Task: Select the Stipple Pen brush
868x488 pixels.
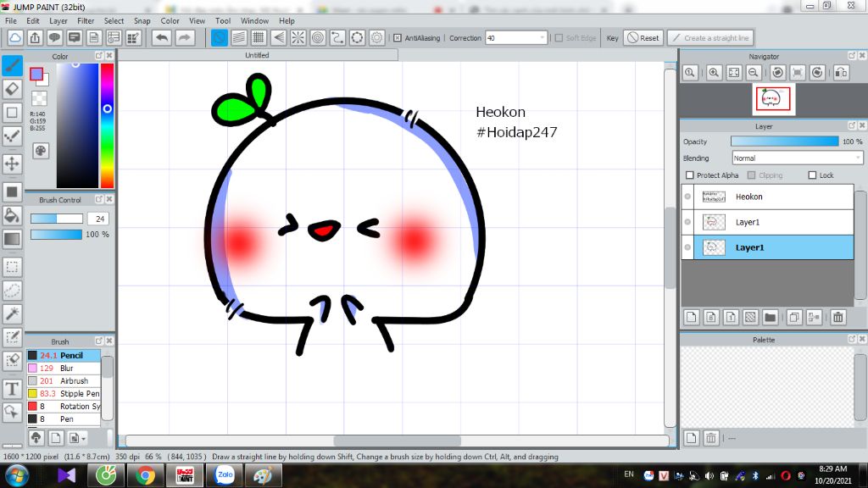Action: pyautogui.click(x=64, y=393)
